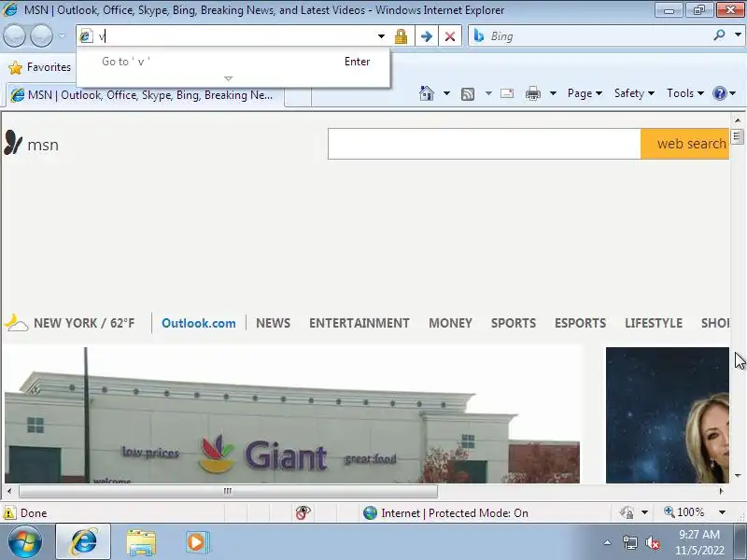Click the 100% zoom level button
The image size is (747, 560).
684,512
